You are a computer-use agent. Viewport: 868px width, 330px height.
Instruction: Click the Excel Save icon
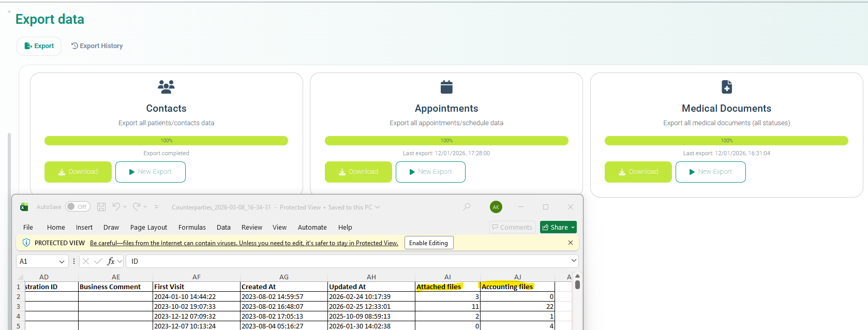pyautogui.click(x=101, y=207)
